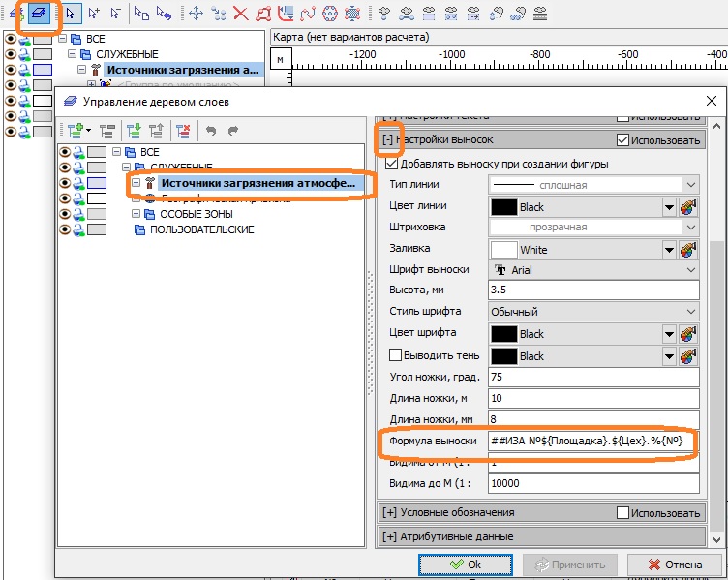Enable the 'Выводить тень' checkbox
The height and width of the screenshot is (580, 728).
pos(395,355)
